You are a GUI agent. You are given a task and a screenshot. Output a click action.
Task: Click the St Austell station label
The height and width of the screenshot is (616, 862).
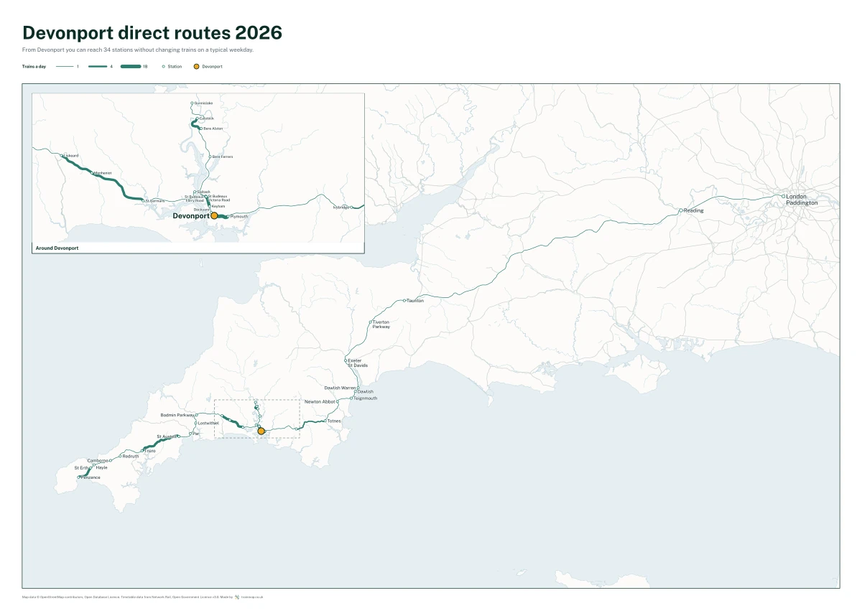point(165,437)
